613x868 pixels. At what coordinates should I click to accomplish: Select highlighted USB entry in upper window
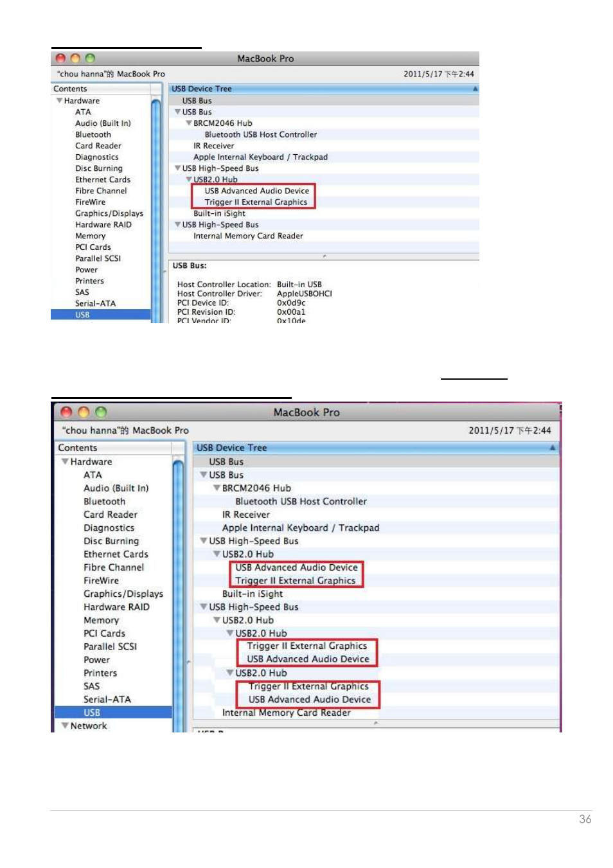[x=101, y=315]
